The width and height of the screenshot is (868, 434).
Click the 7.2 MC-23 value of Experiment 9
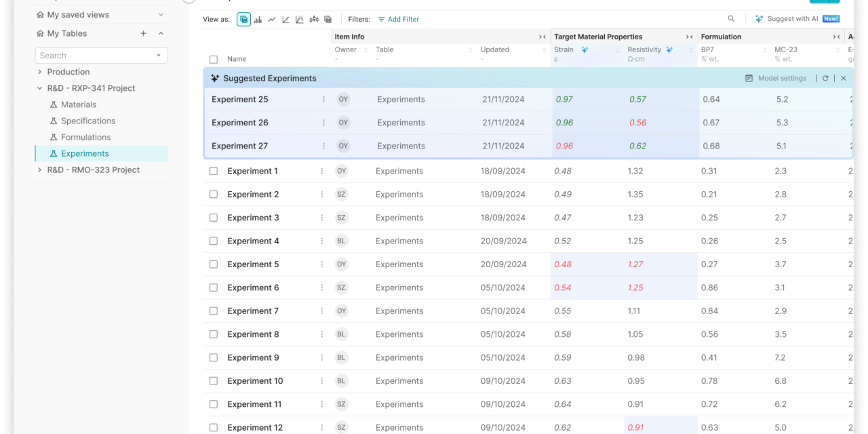(x=780, y=358)
